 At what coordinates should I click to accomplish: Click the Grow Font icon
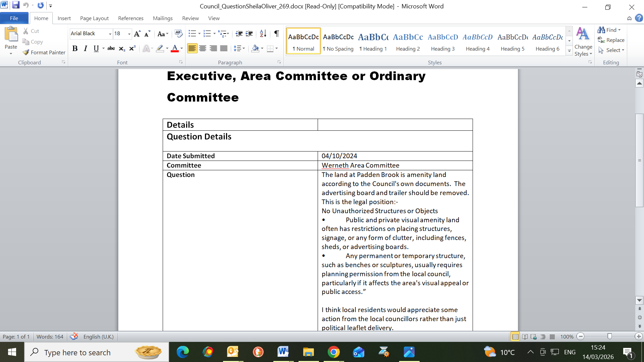137,34
